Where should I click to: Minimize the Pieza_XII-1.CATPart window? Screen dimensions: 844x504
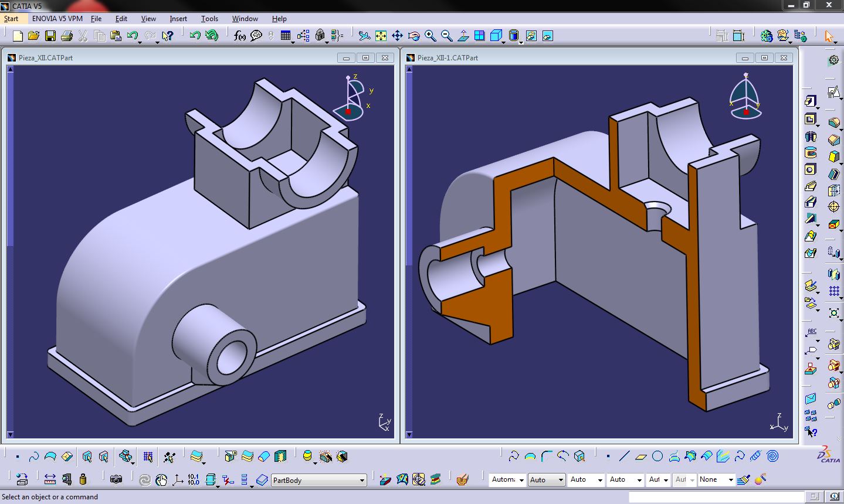pyautogui.click(x=745, y=57)
